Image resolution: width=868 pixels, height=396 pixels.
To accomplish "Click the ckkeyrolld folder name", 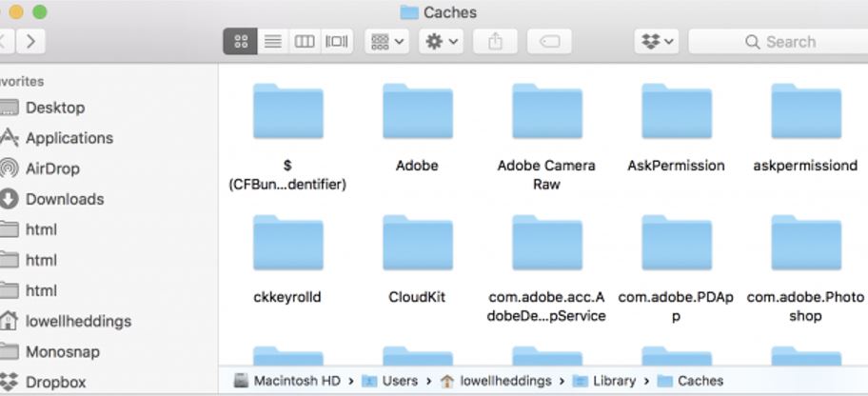I will coord(287,297).
